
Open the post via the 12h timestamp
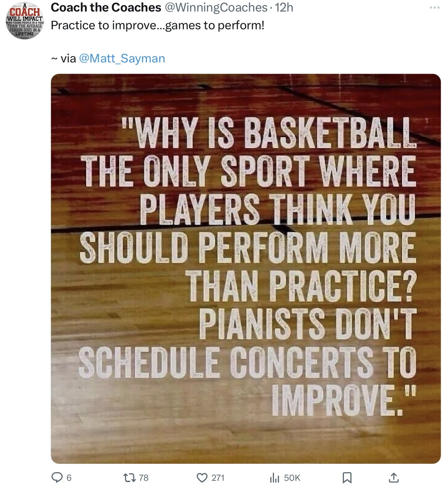[284, 7]
